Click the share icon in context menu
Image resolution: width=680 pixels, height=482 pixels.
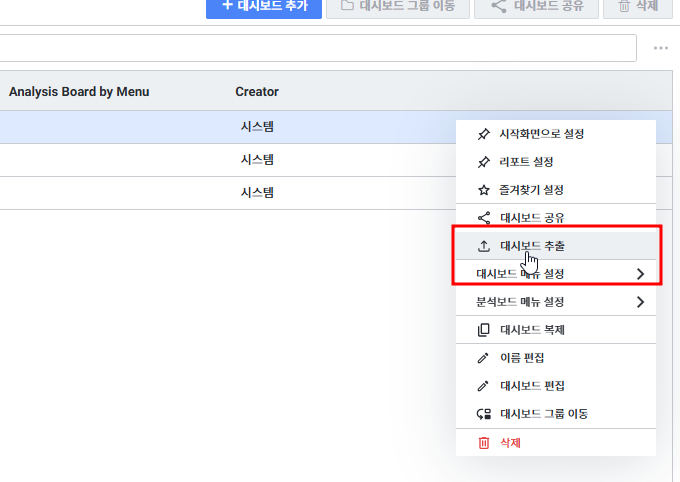click(484, 218)
